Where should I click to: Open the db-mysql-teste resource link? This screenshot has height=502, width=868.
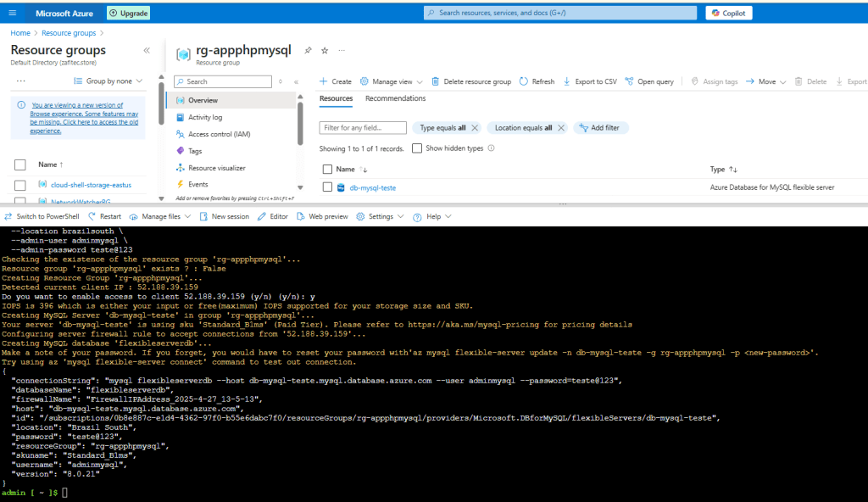[x=372, y=187]
